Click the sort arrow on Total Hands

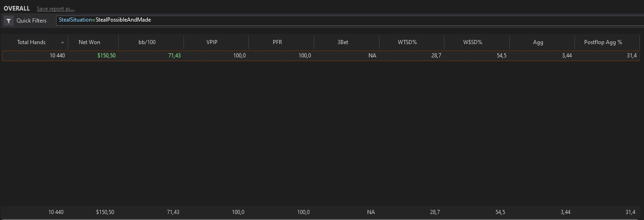(62, 42)
